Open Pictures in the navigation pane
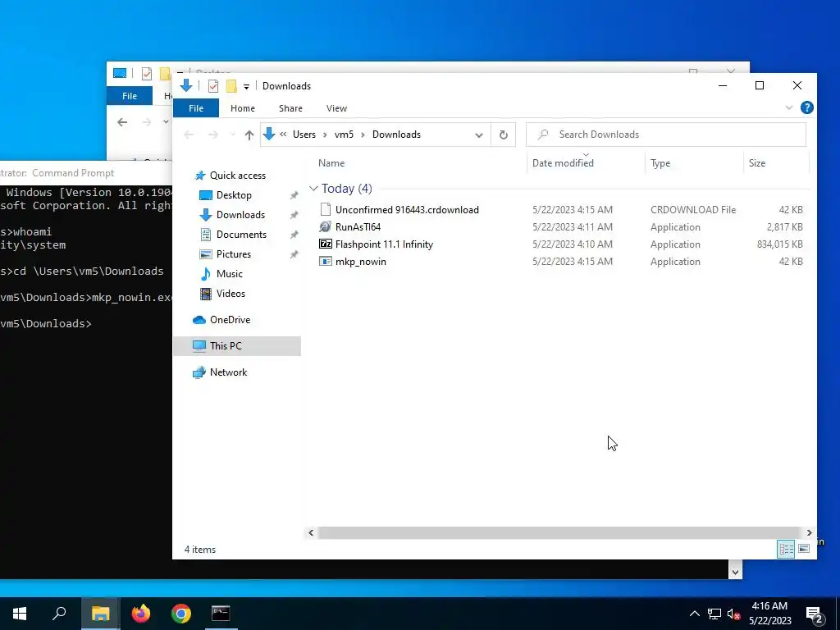This screenshot has width=840, height=630. (x=234, y=254)
